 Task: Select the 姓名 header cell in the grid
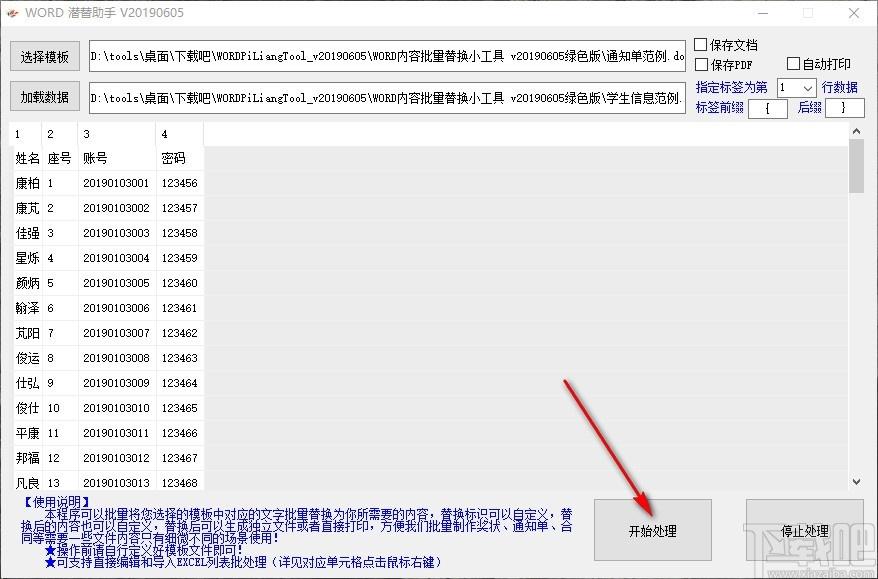(x=24, y=158)
